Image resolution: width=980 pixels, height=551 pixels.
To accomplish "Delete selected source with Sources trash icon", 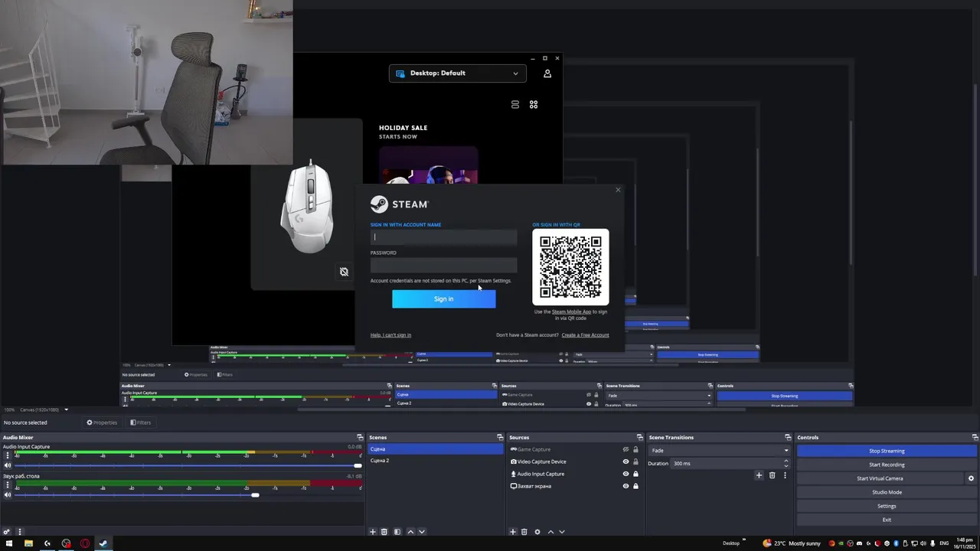I will click(x=524, y=532).
